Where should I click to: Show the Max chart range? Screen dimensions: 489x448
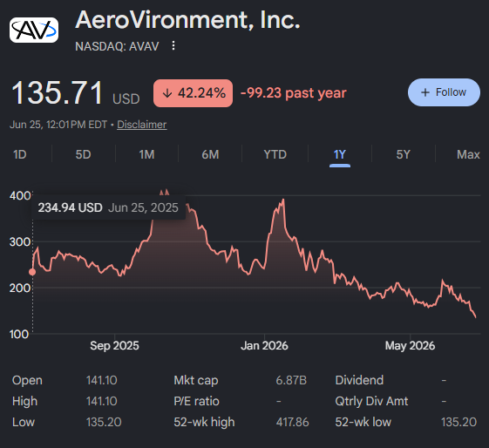point(468,154)
